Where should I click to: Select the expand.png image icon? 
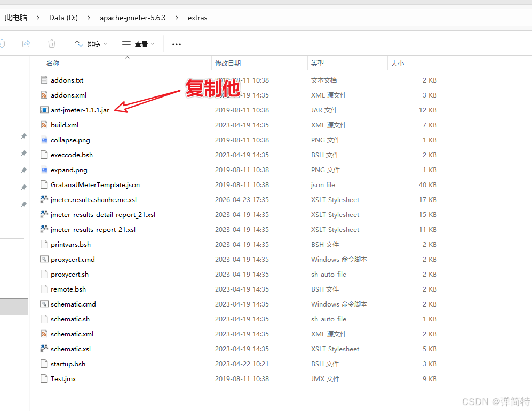tap(44, 170)
